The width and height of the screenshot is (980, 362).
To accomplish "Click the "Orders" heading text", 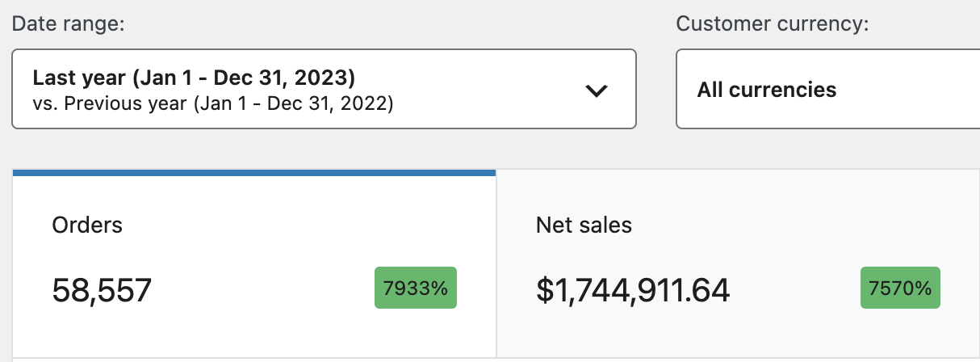I will point(87,225).
